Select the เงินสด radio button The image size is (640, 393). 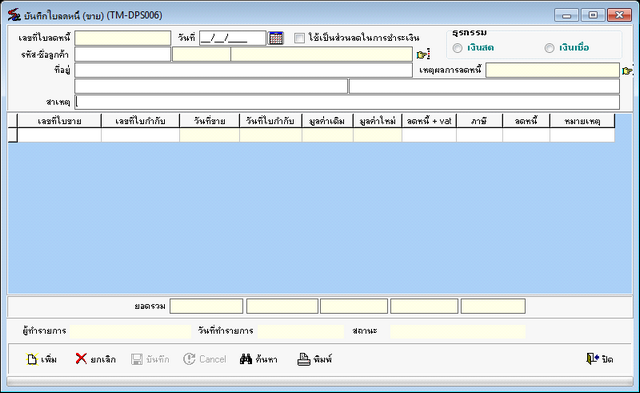click(x=458, y=48)
